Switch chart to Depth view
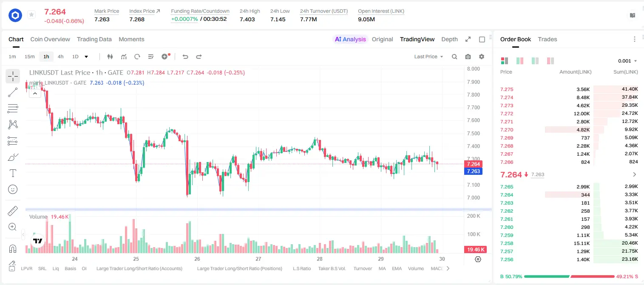Screen dimensions: 644x285 click(x=449, y=39)
